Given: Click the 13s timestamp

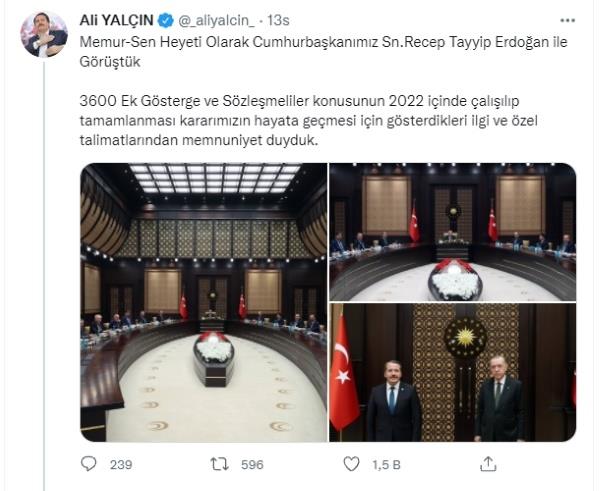Looking at the screenshot, I should coord(278,20).
